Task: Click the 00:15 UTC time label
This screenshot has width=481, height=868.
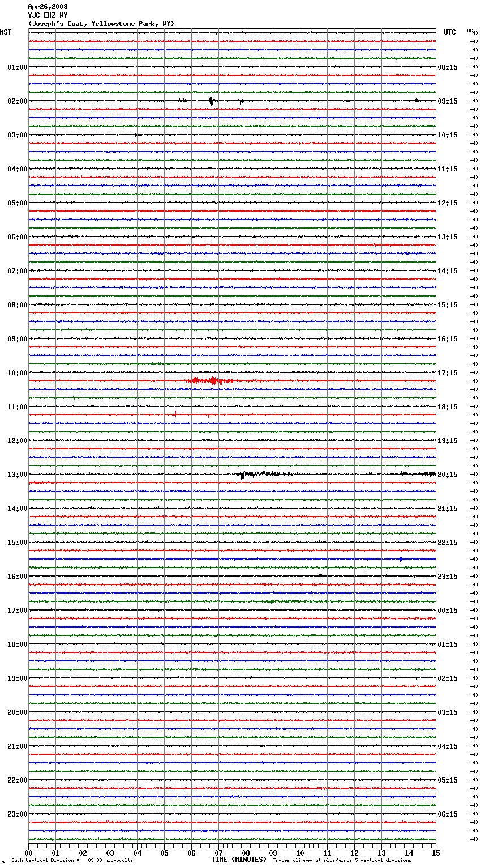Action: [x=448, y=611]
